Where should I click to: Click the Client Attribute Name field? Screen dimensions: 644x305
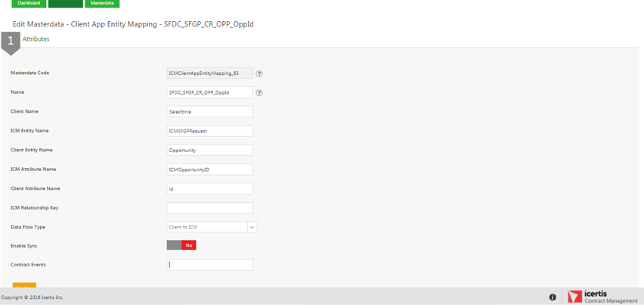pos(209,188)
